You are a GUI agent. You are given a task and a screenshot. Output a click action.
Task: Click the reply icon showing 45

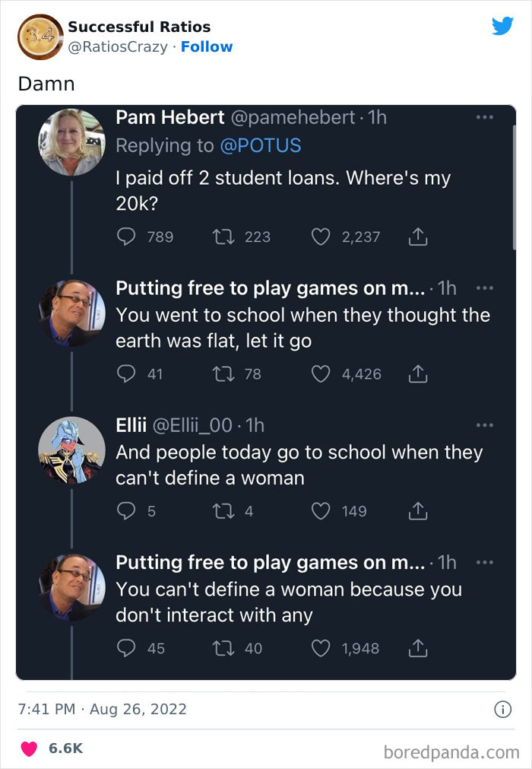pos(125,648)
